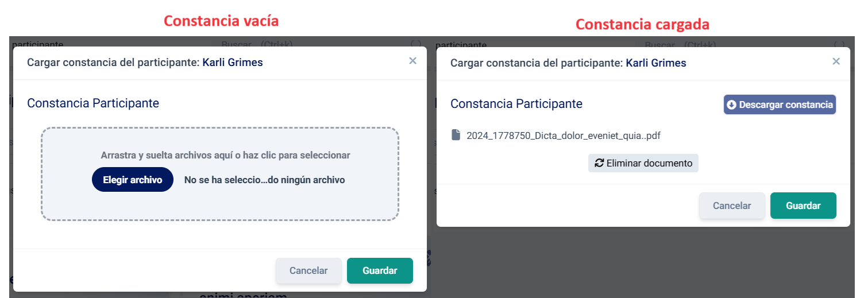The width and height of the screenshot is (868, 298).
Task: Click Karli Grimes in the loaded-constancia dialog title
Action: (655, 63)
